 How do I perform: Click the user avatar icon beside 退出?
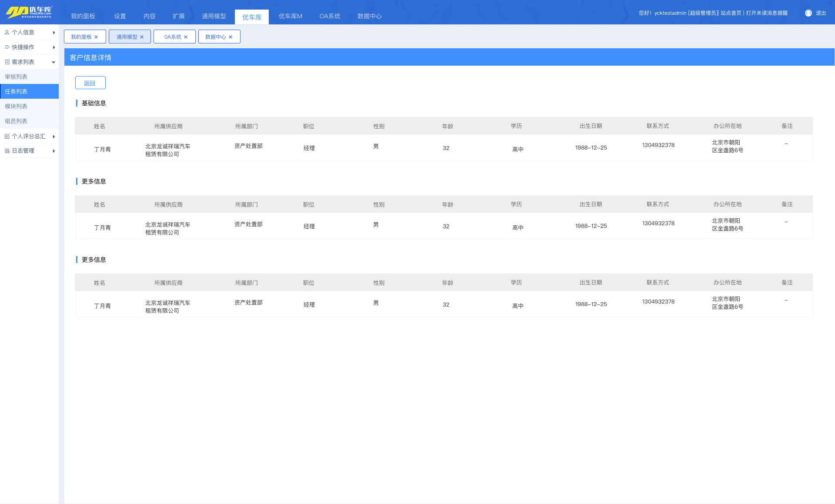[808, 13]
